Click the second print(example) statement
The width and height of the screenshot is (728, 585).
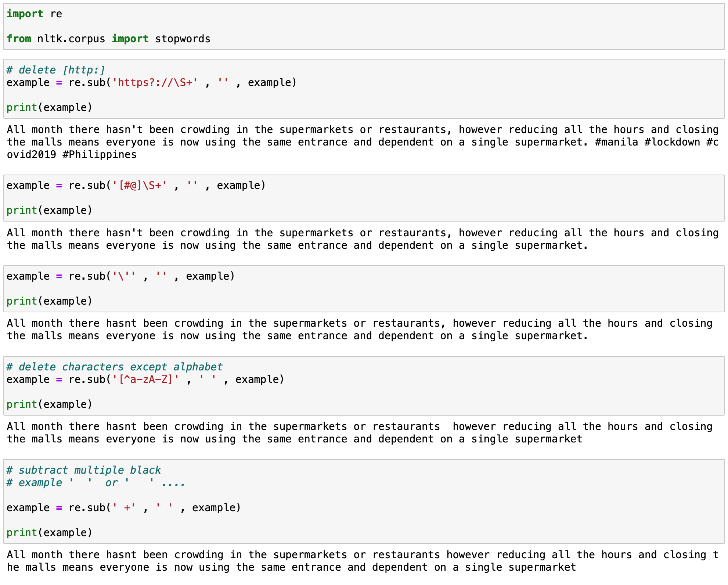coord(49,211)
